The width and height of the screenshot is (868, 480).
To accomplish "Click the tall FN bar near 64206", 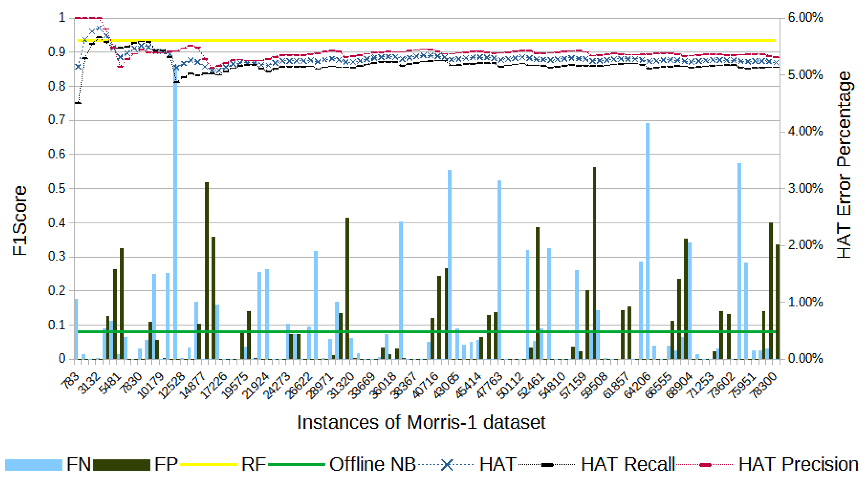I will [x=648, y=241].
